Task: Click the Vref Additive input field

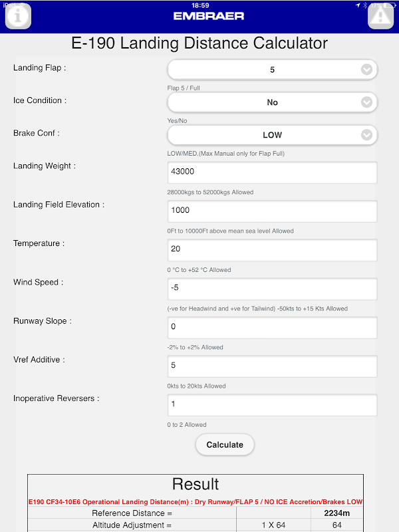Action: [x=272, y=366]
